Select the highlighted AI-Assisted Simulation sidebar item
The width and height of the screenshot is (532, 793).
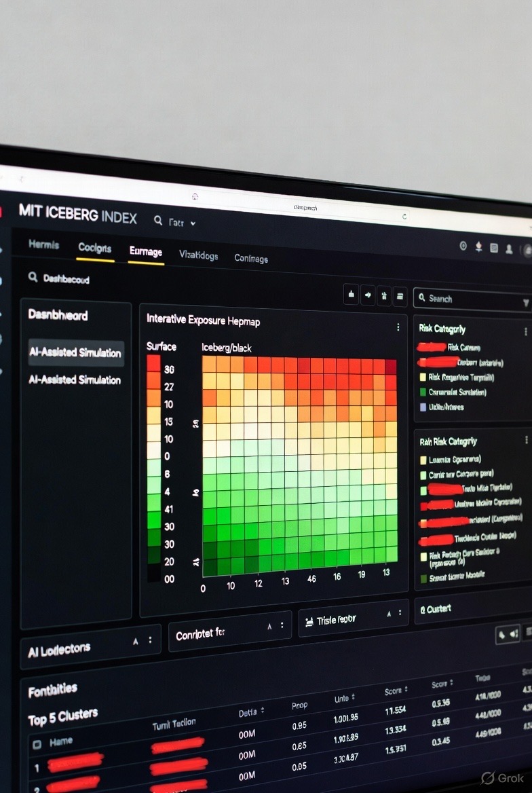pos(75,352)
